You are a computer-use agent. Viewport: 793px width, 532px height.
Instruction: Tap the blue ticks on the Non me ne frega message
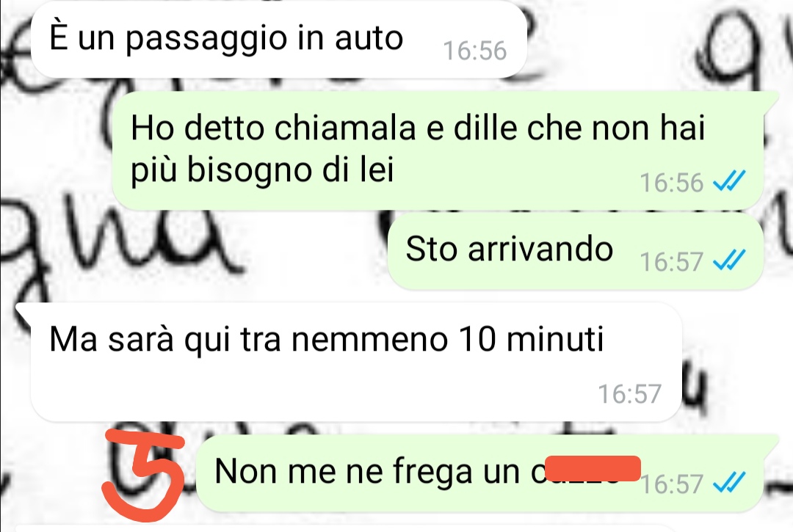tap(729, 483)
